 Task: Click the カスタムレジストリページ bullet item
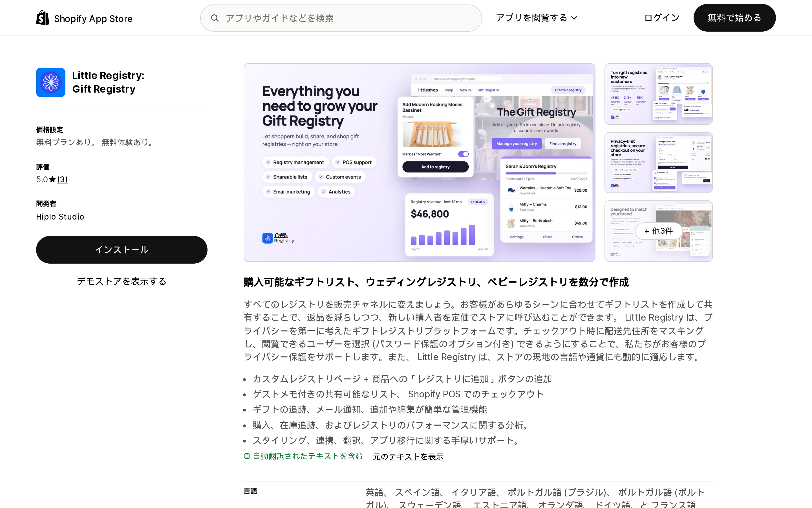(x=402, y=379)
